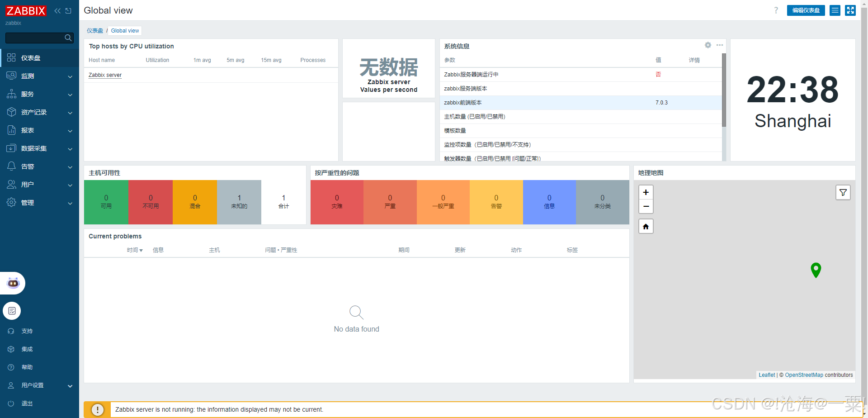Click the zabbix前端版本 row
The image size is (868, 418).
[580, 103]
